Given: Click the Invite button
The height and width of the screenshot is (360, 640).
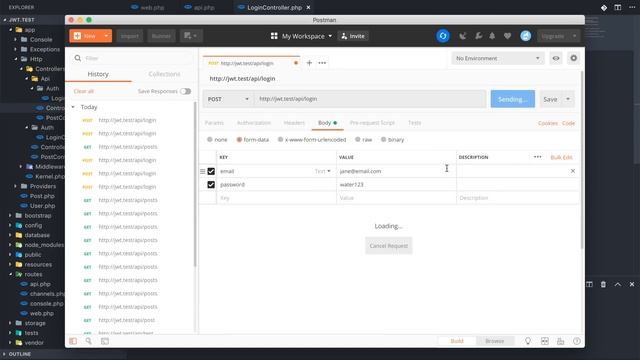Looking at the screenshot, I should pos(353,36).
